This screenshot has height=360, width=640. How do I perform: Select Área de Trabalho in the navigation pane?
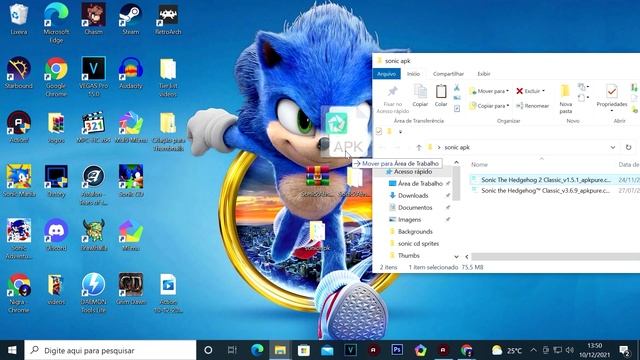420,184
